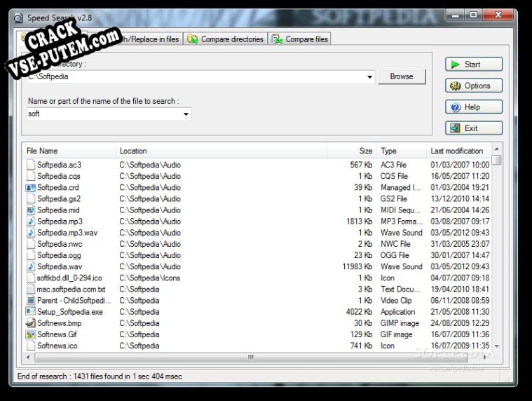Click the Softpedia.nwc file icon
Image resolution: width=532 pixels, height=401 pixels.
tap(31, 244)
